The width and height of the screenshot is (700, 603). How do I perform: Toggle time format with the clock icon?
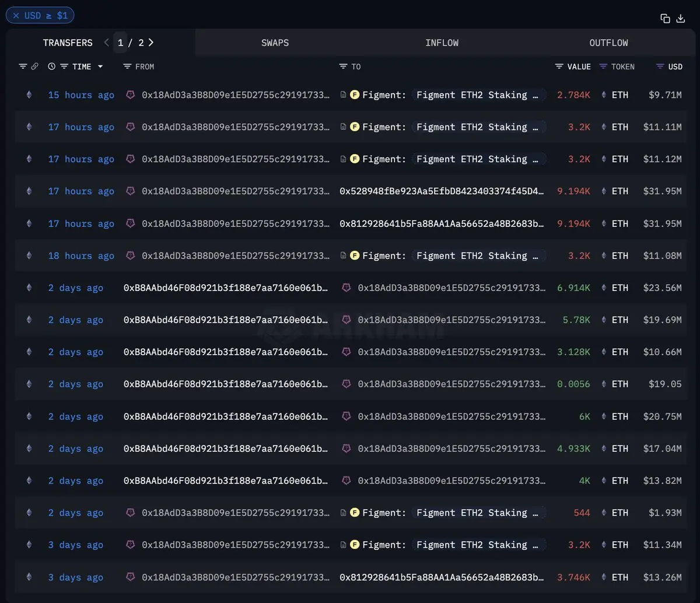tap(51, 66)
